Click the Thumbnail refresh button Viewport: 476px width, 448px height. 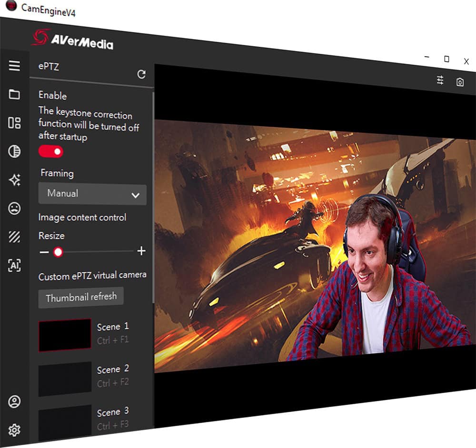(x=81, y=298)
